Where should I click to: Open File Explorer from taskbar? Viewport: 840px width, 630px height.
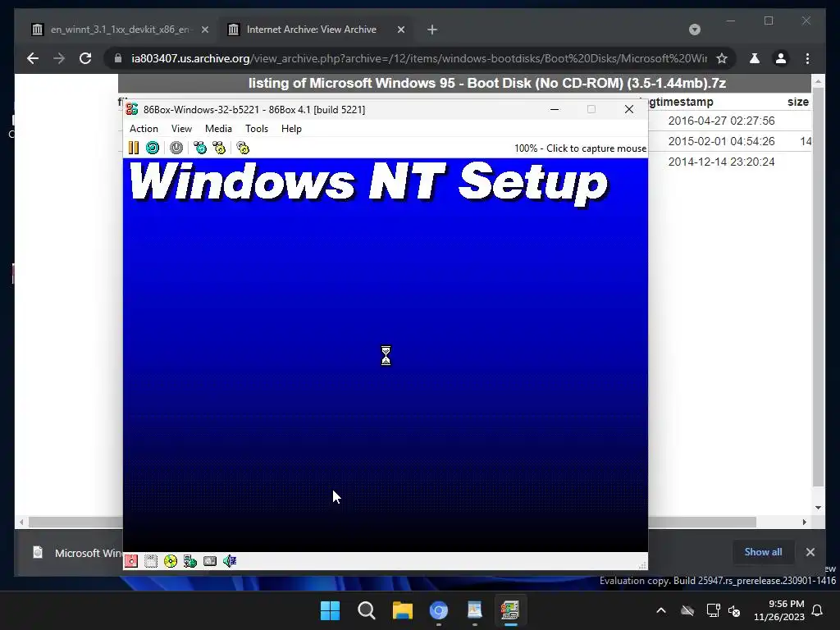402,610
